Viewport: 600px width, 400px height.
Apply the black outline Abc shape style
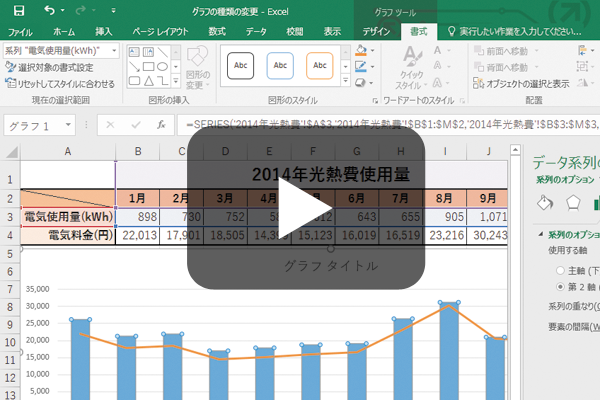pos(240,66)
